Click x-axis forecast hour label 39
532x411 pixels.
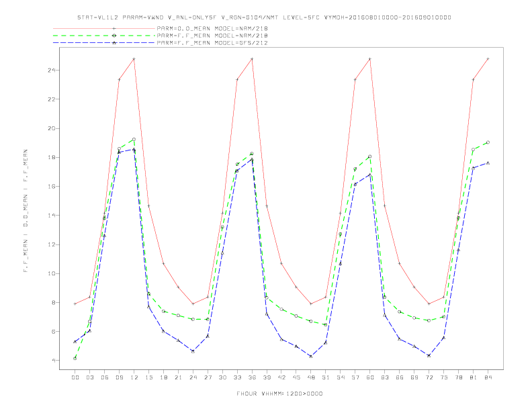[x=267, y=377]
